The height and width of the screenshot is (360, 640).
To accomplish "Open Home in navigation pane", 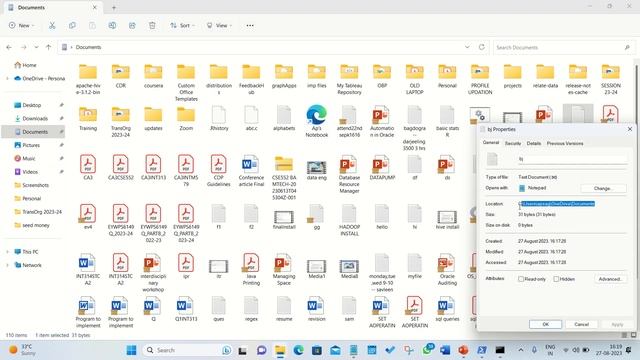I will pyautogui.click(x=29, y=65).
